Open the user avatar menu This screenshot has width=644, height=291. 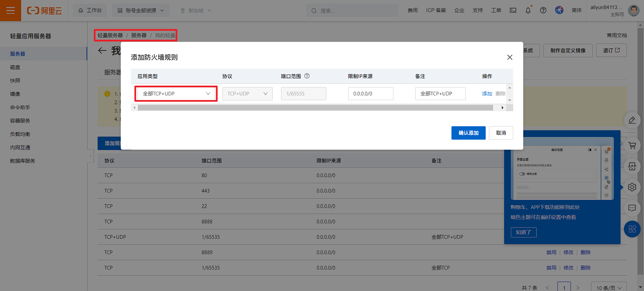coord(633,10)
